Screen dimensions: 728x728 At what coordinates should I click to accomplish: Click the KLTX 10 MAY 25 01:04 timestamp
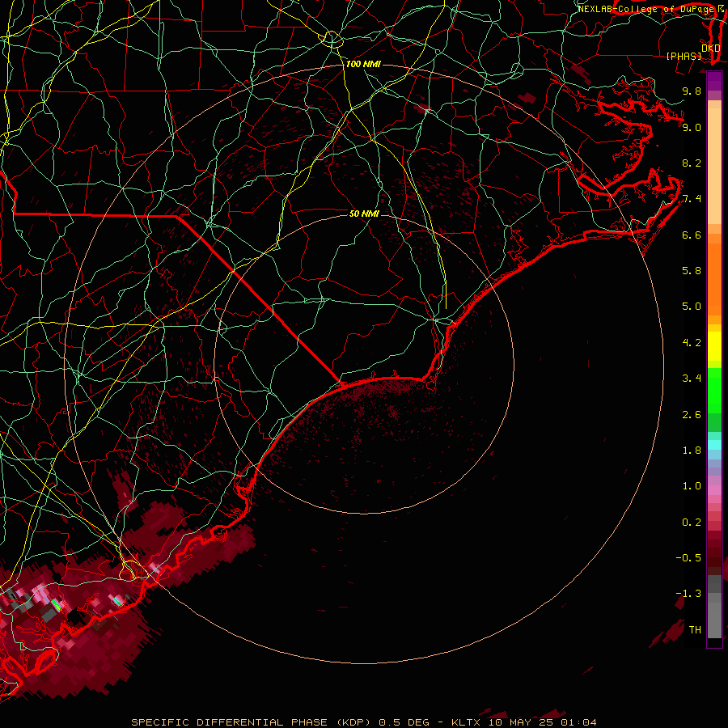tap(523, 722)
